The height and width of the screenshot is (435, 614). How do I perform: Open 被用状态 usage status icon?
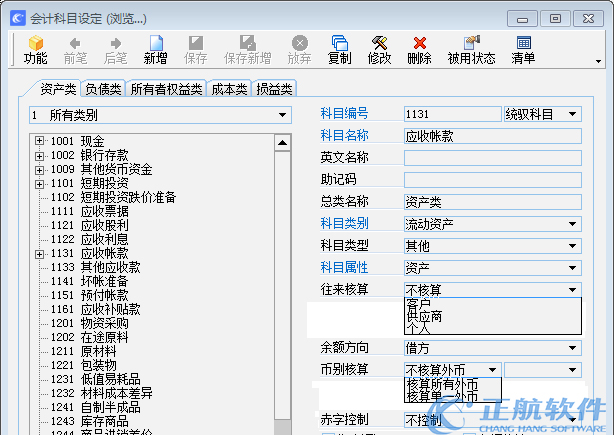pyautogui.click(x=471, y=49)
